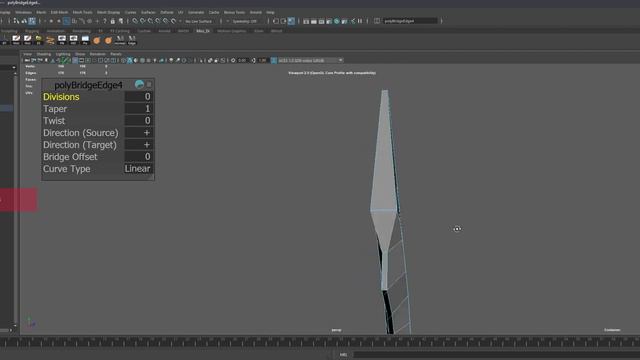The image size is (640, 360).
Task: Edit the Taper value field
Action: point(138,109)
